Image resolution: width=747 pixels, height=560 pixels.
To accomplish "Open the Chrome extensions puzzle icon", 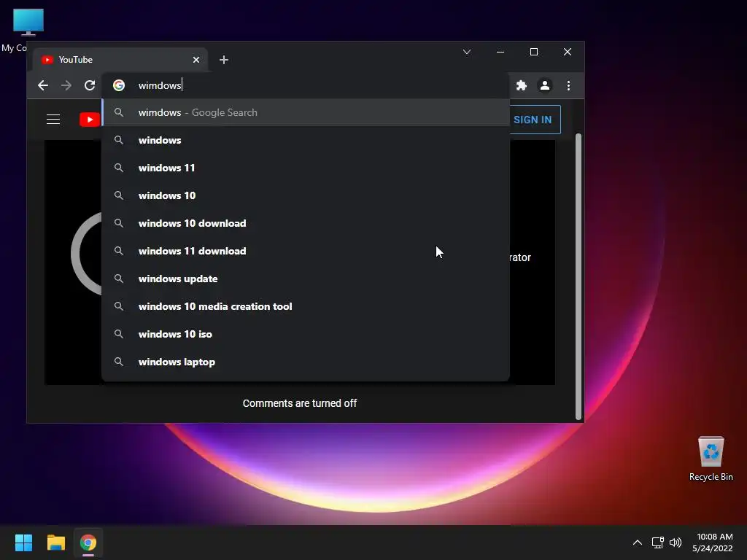I will point(522,85).
